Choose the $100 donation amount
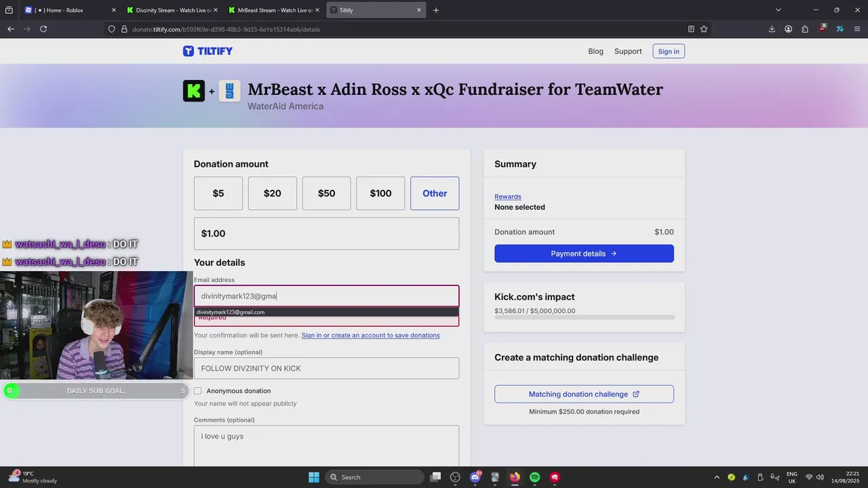868x488 pixels. [380, 193]
